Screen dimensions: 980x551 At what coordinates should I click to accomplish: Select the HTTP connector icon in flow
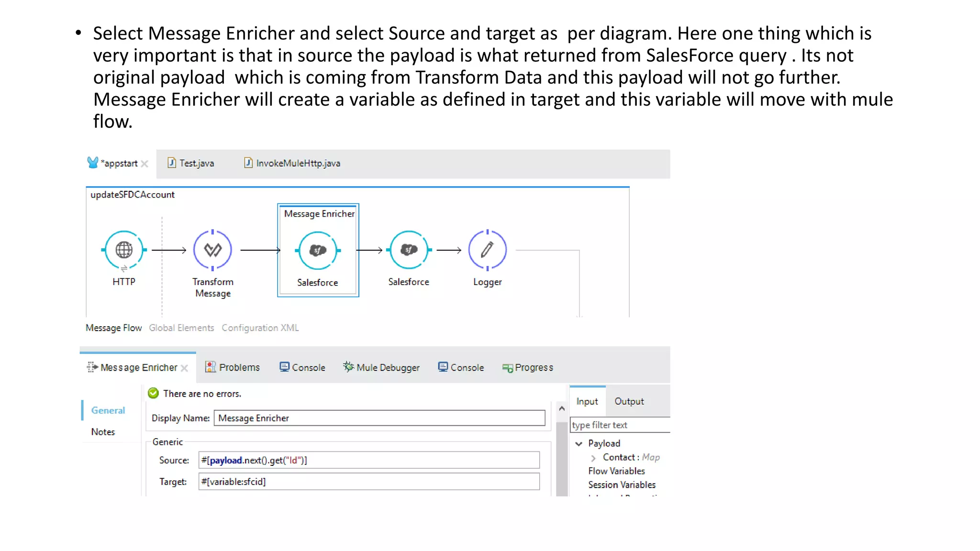(124, 250)
